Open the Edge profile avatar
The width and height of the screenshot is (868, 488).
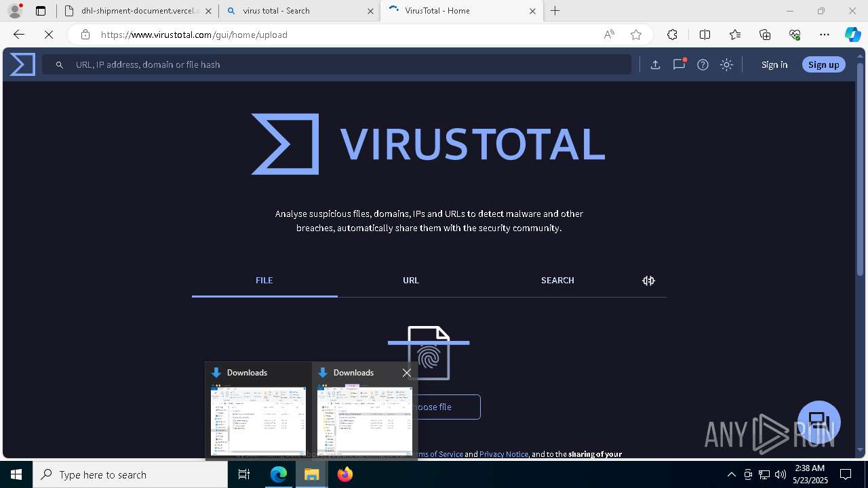(15, 11)
